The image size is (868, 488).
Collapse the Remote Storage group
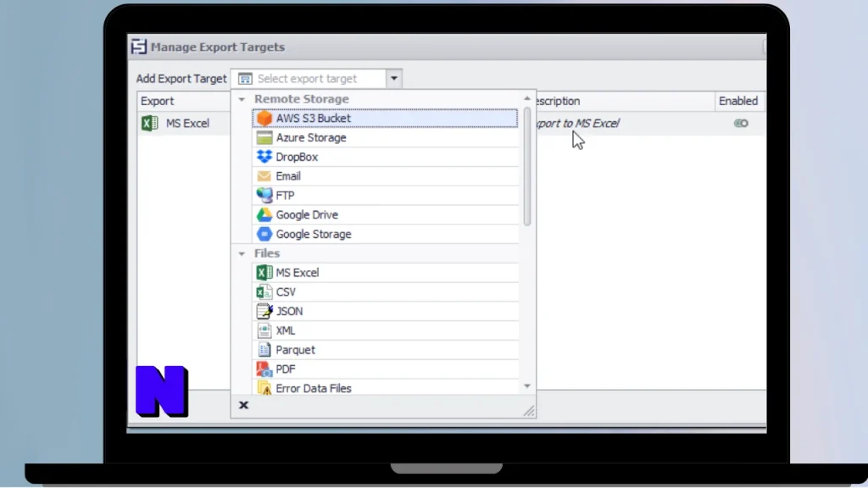tap(242, 100)
